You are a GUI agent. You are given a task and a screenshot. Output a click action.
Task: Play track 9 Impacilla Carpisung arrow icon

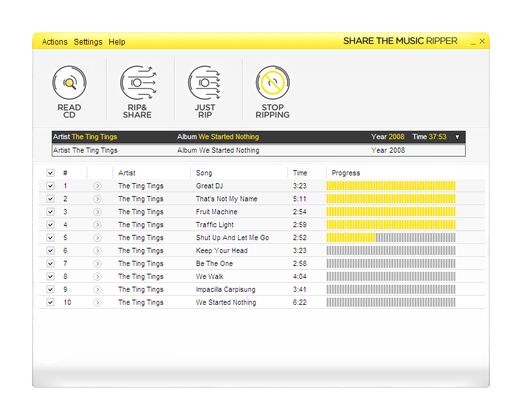tap(97, 289)
